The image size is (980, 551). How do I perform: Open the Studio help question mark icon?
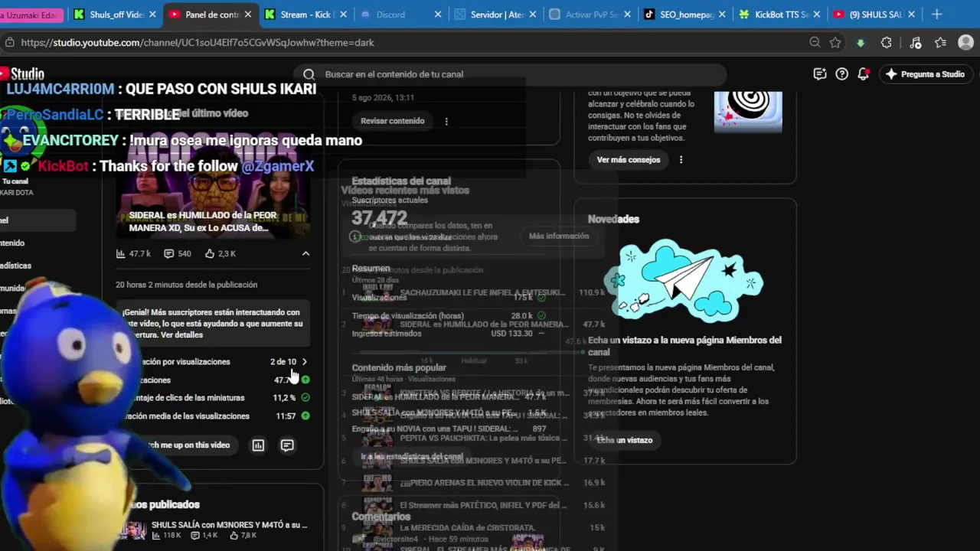841,74
